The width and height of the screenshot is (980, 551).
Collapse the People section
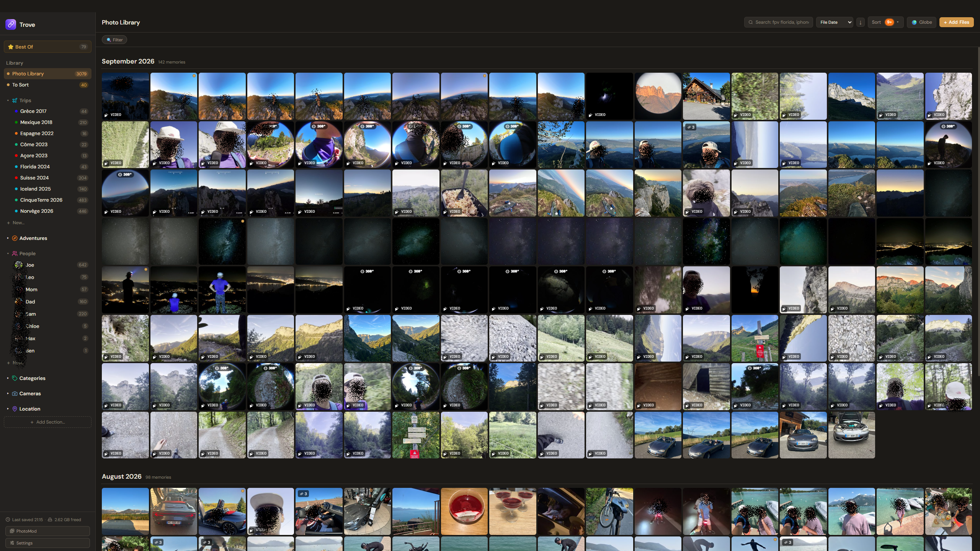click(8, 253)
